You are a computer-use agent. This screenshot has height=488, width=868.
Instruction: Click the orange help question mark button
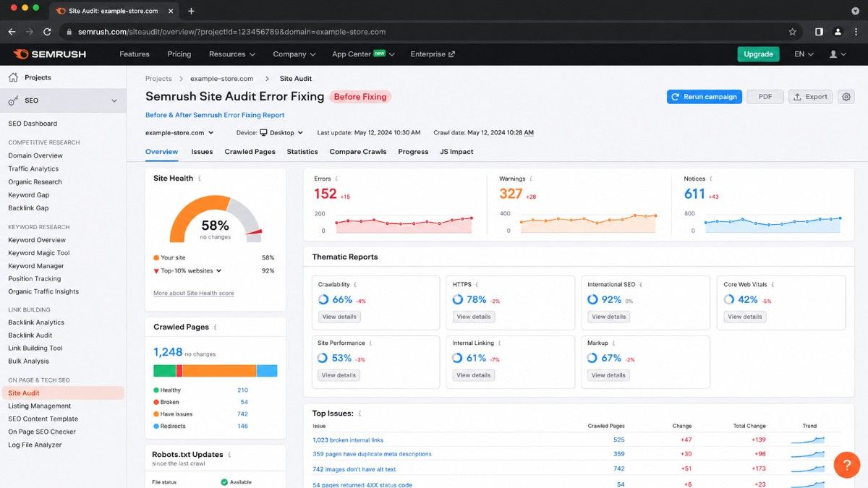pyautogui.click(x=846, y=464)
